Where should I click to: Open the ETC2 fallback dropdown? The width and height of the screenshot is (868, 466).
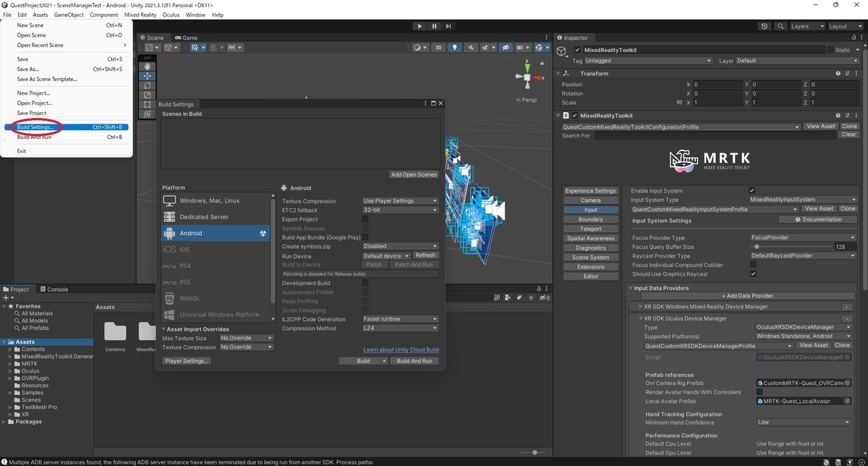400,210
